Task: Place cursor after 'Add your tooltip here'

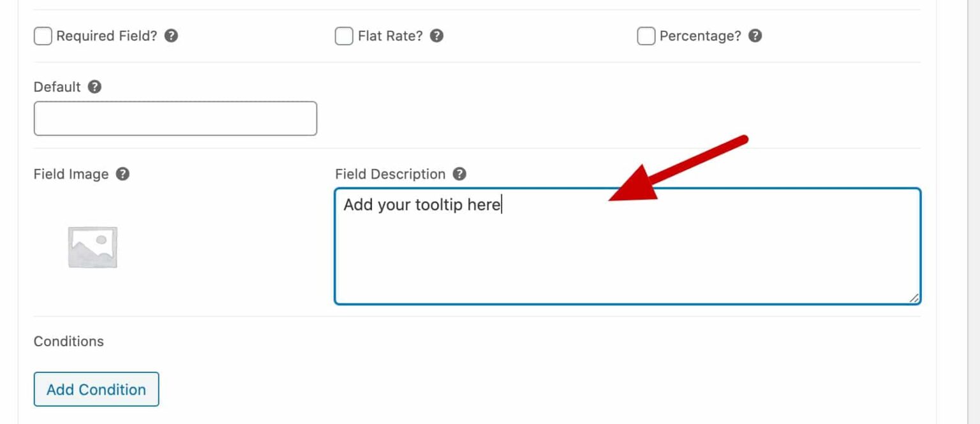Action: (501, 205)
